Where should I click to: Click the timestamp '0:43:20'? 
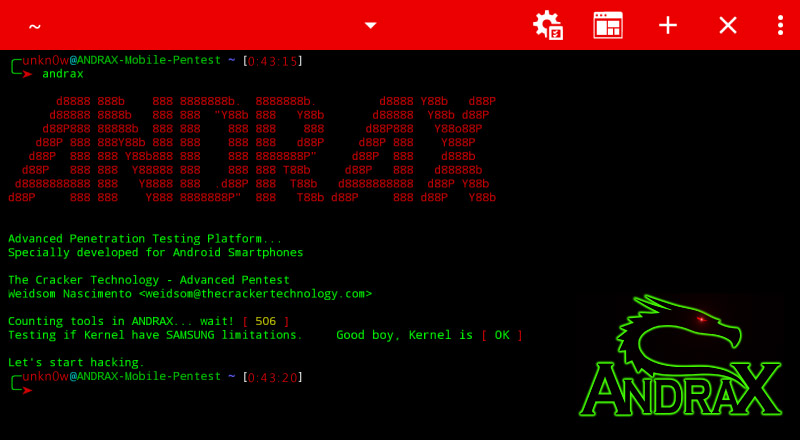[x=272, y=377]
